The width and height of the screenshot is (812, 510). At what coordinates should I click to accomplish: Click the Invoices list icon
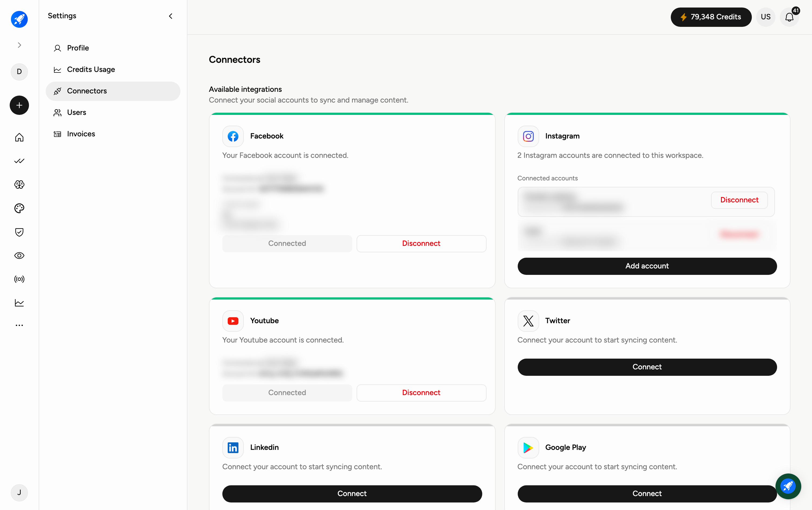(57, 134)
